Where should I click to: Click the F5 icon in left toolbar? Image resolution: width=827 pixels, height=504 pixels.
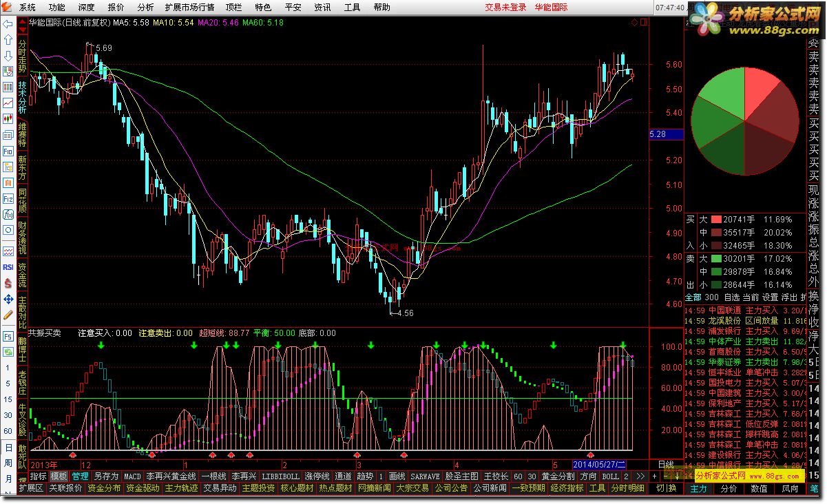click(8, 337)
